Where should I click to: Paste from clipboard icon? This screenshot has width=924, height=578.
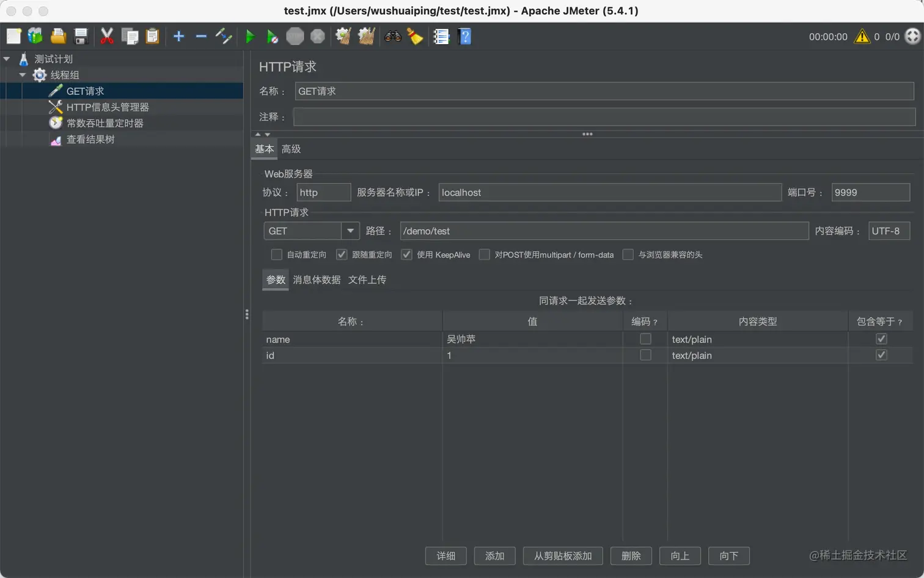click(x=152, y=37)
